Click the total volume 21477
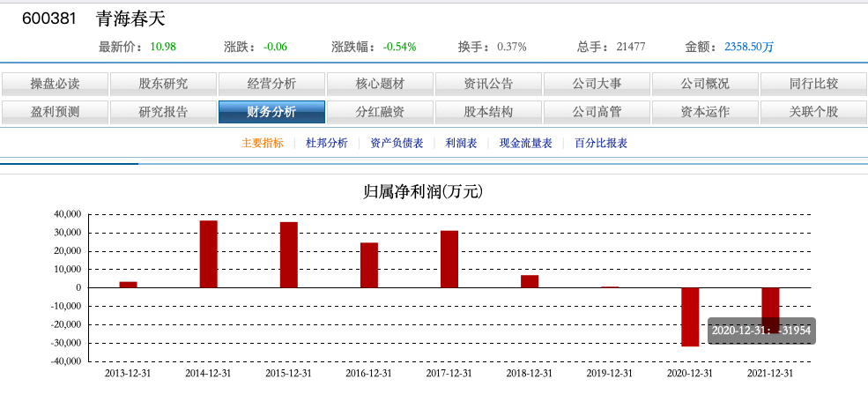This screenshot has height=394, width=868. coord(631,47)
